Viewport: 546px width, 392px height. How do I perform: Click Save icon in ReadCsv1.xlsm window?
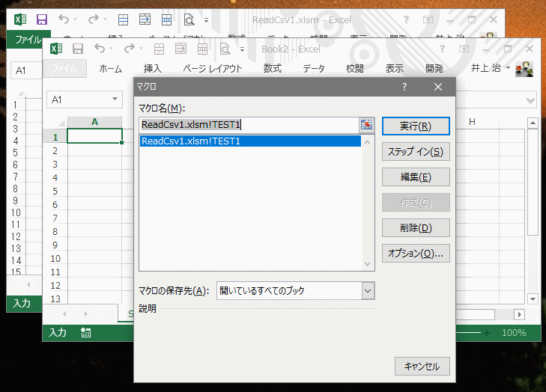(42, 19)
